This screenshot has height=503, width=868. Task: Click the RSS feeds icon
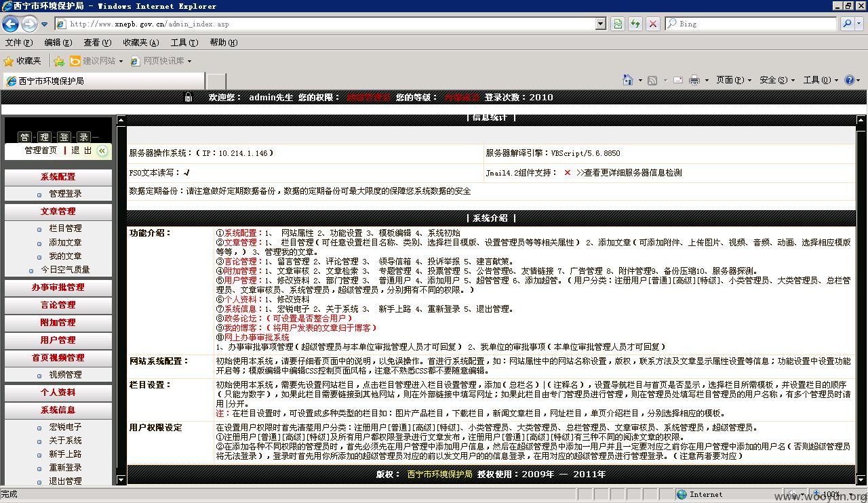(652, 80)
